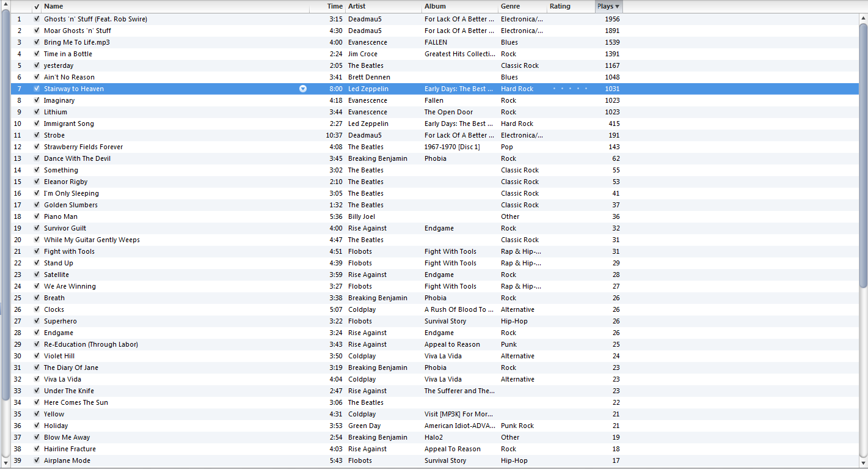
Task: Uncheck the checkbox for Ghosts 'n' Stuff
Action: click(x=37, y=19)
